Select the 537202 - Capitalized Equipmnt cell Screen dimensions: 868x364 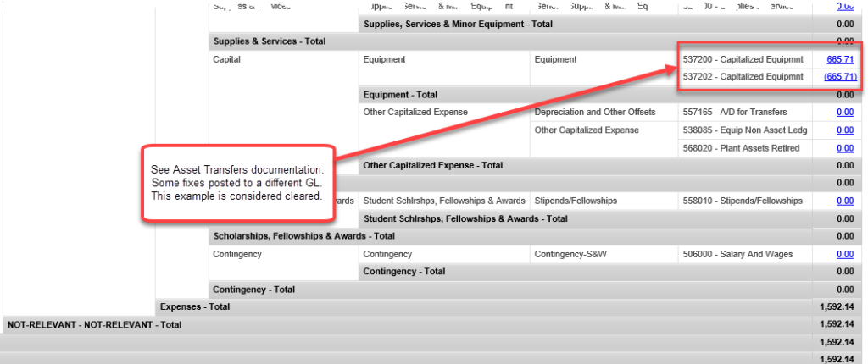point(742,77)
